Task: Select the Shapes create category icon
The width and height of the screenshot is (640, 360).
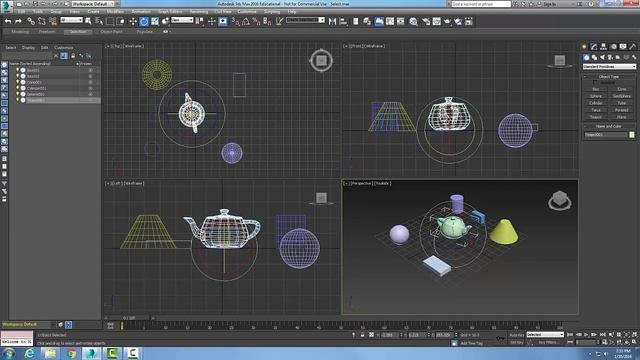Action: [x=594, y=57]
